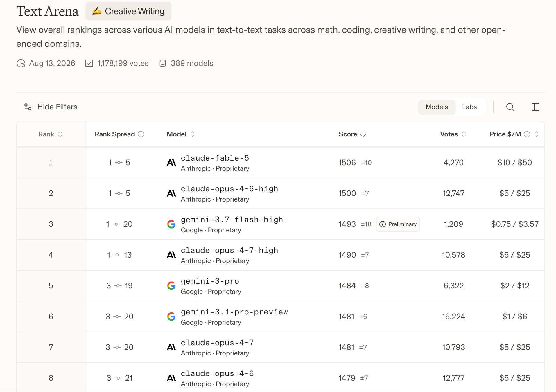Sort by Model column arrows

click(192, 134)
